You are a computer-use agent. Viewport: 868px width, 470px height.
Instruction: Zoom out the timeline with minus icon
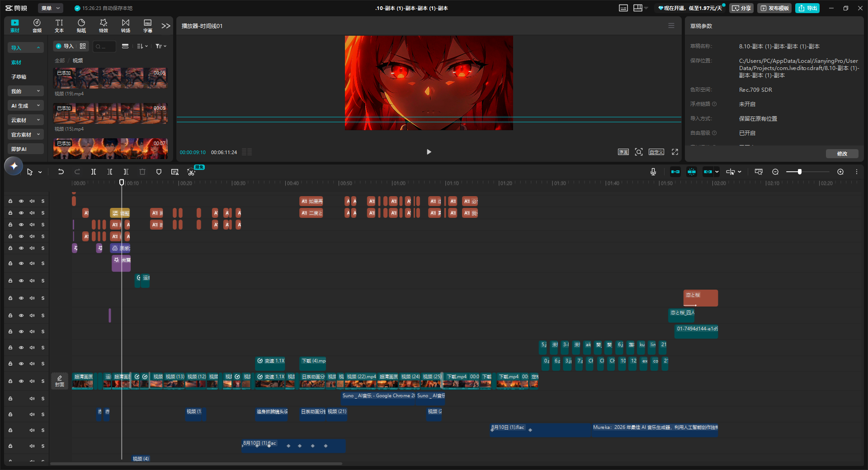(x=775, y=172)
